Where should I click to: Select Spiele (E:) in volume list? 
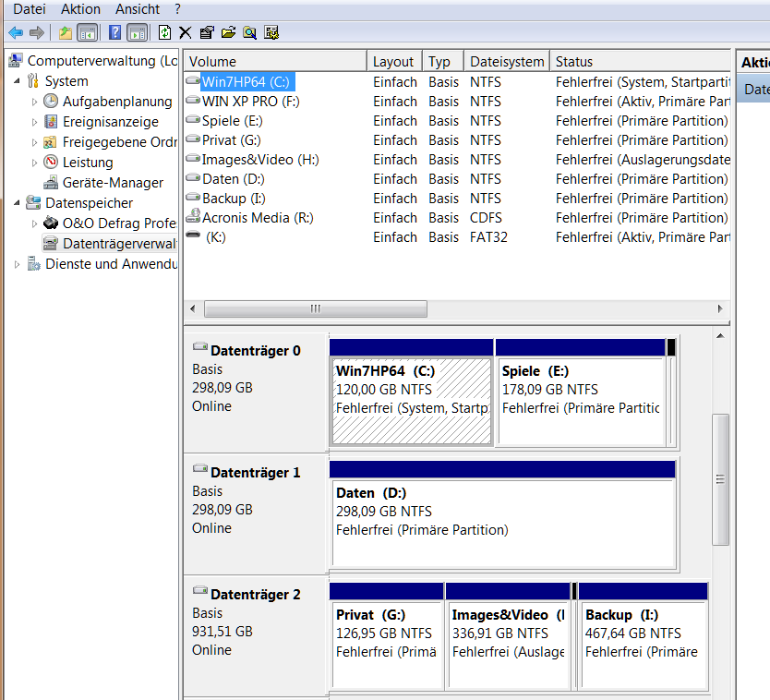coord(233,121)
